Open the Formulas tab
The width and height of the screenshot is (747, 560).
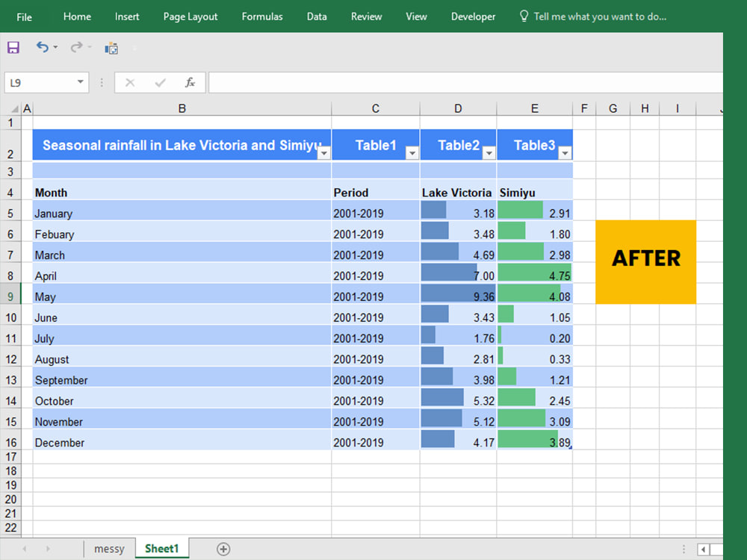coord(262,16)
